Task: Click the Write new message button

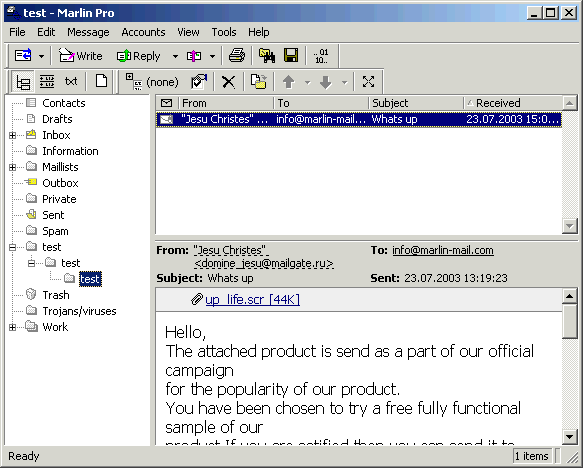Action: click(81, 56)
